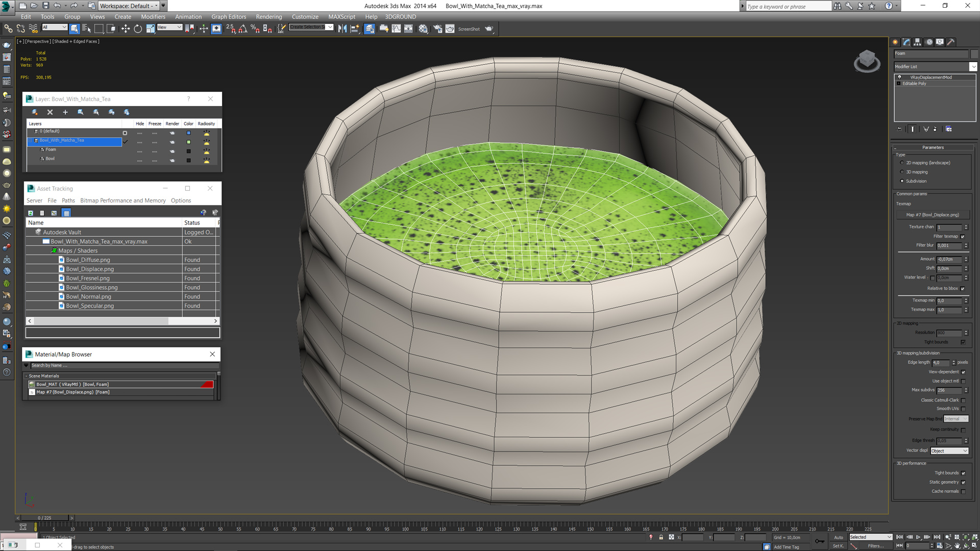Open the Selected key filter dropdown

pyautogui.click(x=870, y=537)
